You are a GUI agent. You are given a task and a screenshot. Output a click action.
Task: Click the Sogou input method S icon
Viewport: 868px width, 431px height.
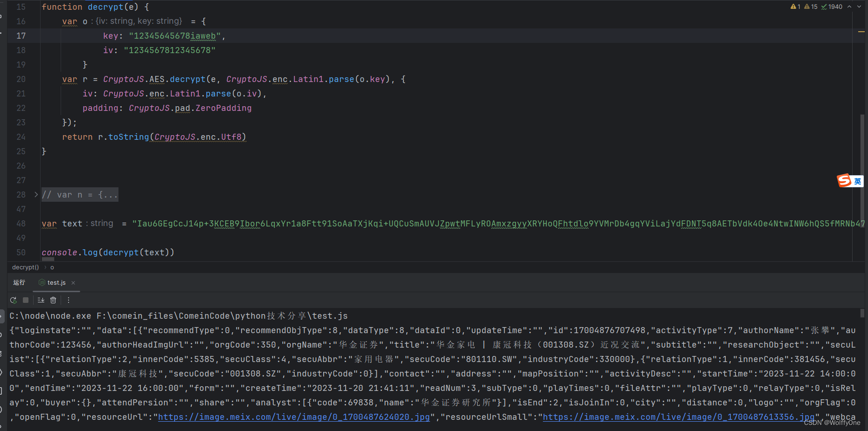tap(844, 180)
